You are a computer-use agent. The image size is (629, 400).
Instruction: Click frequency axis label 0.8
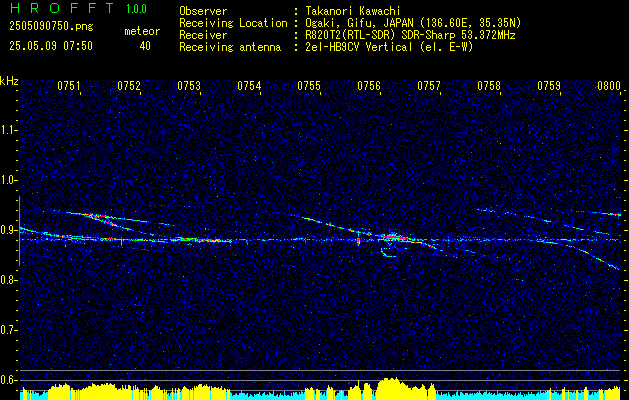[x=8, y=280]
